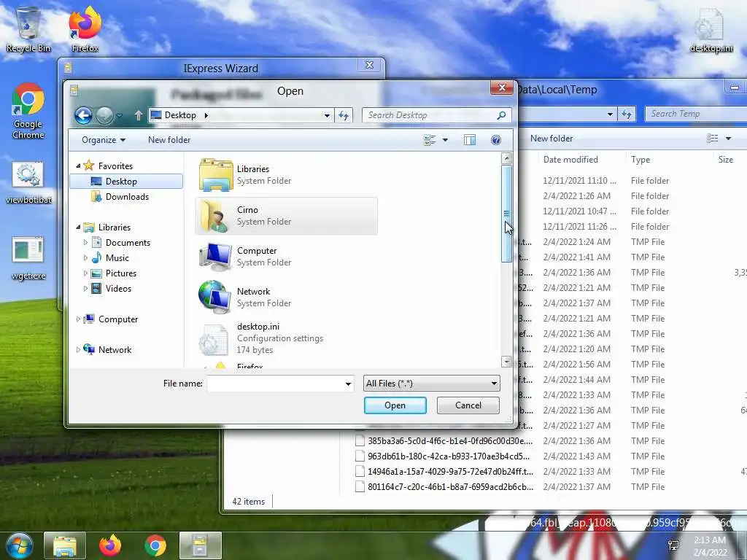
Task: Launch Google Chrome desktop shortcut
Action: click(x=28, y=112)
